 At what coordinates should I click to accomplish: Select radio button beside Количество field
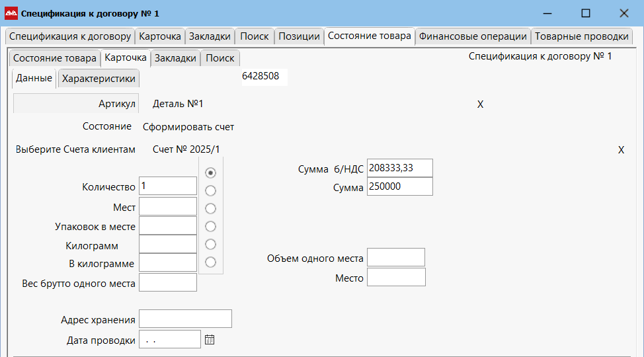click(x=211, y=173)
